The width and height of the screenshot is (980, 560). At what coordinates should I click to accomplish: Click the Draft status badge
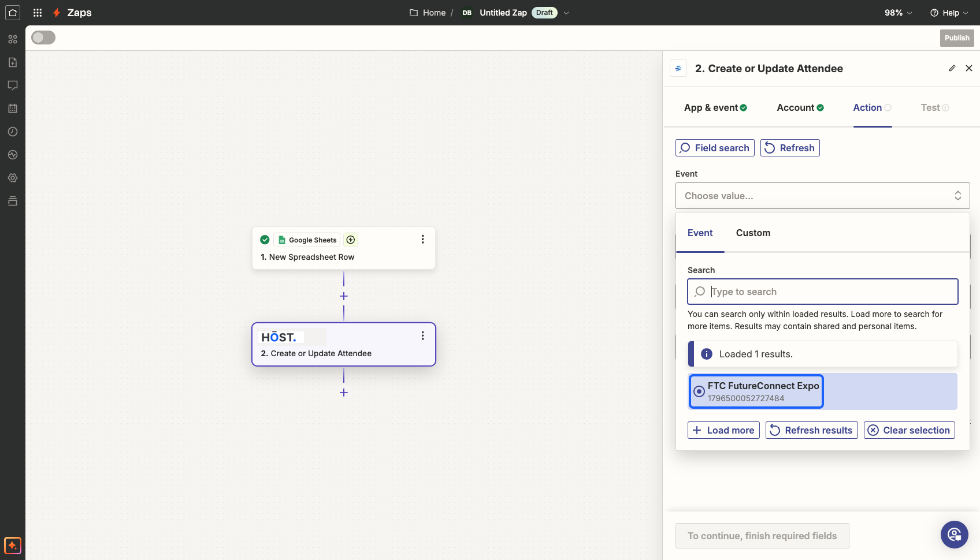coord(544,13)
